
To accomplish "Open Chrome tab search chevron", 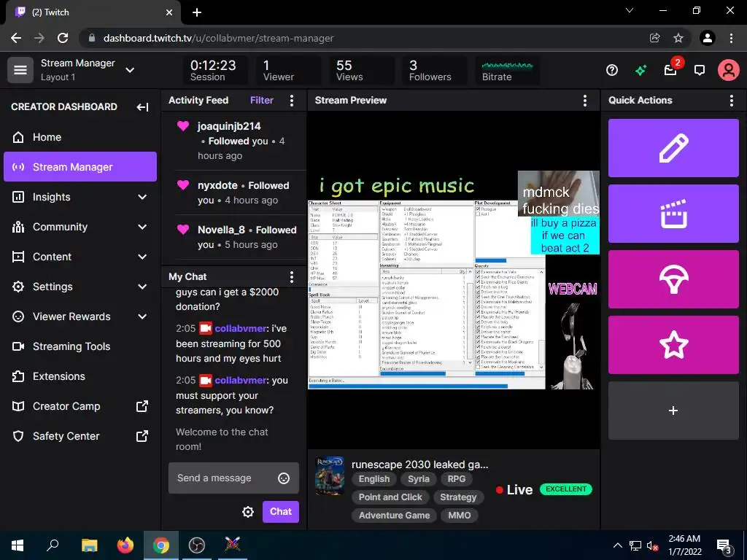I will (x=630, y=10).
